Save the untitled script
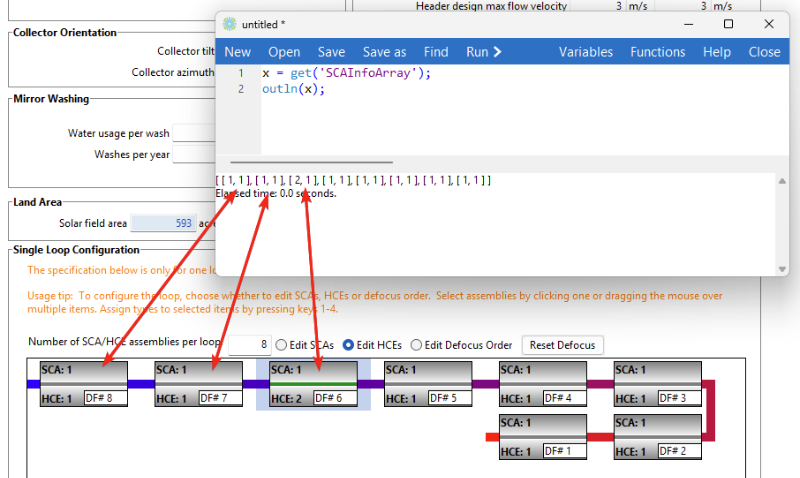800x478 pixels. (331, 52)
